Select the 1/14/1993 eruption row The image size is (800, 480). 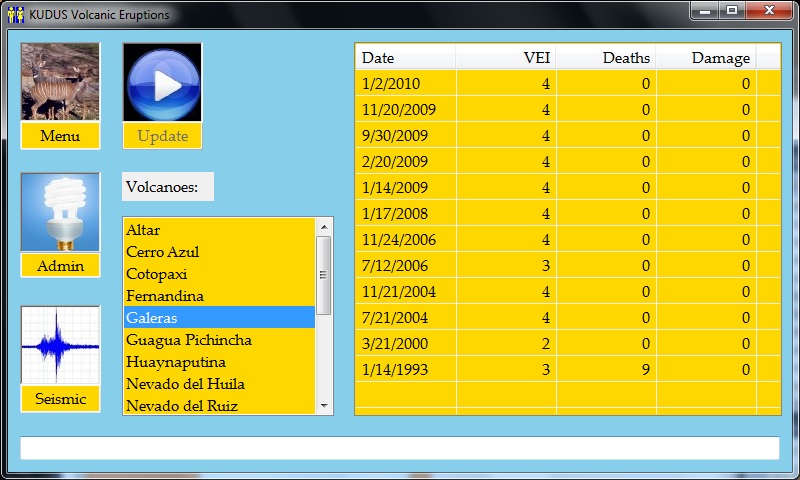point(555,370)
